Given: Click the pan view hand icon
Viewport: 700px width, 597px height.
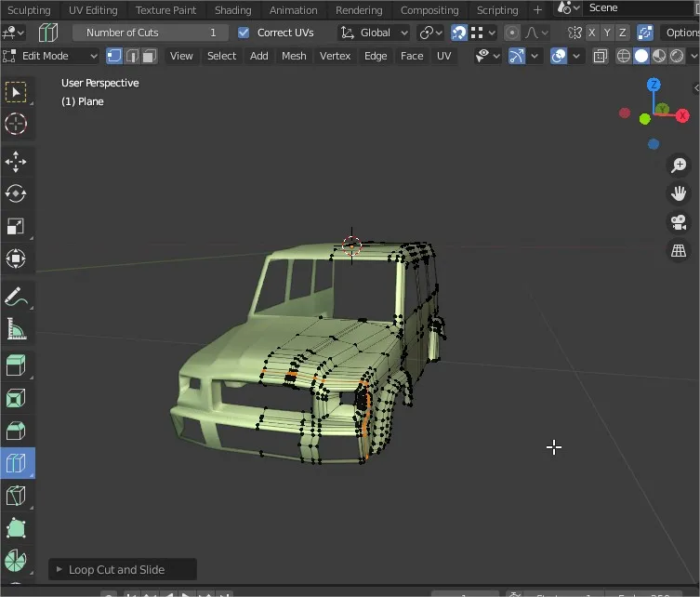Looking at the screenshot, I should click(x=679, y=193).
